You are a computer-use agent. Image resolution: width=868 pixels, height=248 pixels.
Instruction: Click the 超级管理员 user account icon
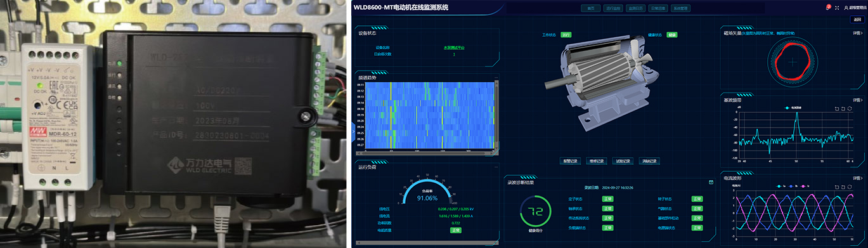[x=846, y=8]
